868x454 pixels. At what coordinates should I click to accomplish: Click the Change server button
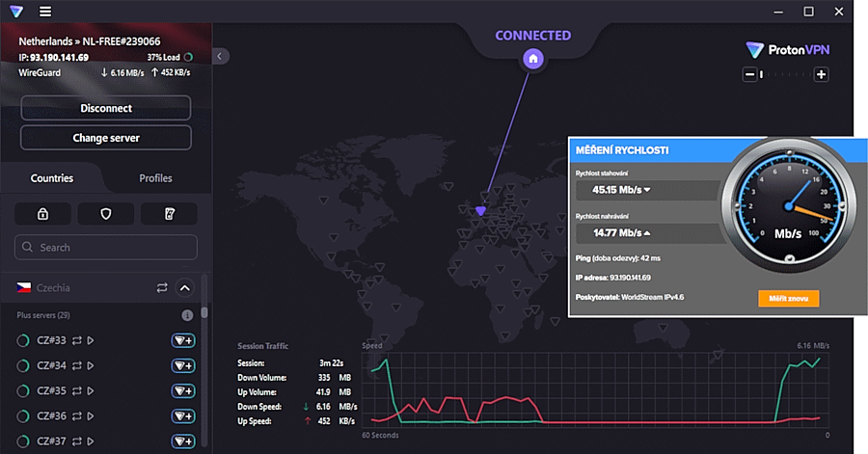point(106,138)
